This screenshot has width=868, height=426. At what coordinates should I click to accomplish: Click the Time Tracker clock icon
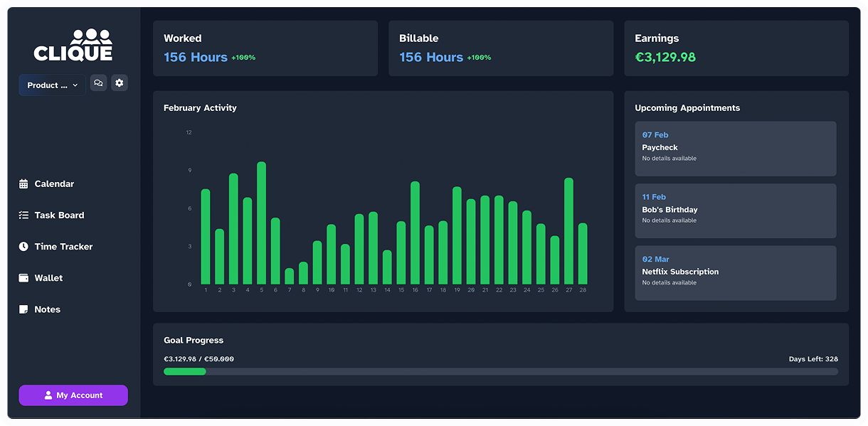(x=23, y=247)
